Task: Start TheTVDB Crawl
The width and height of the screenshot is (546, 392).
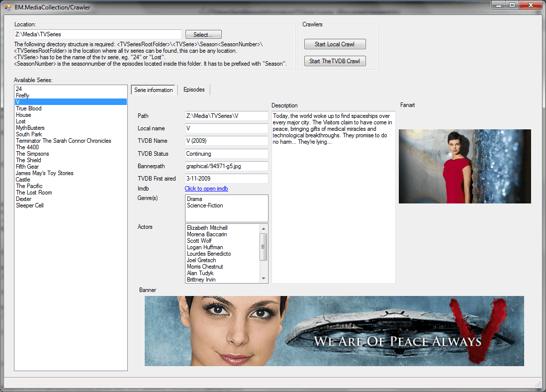Action: (x=335, y=61)
